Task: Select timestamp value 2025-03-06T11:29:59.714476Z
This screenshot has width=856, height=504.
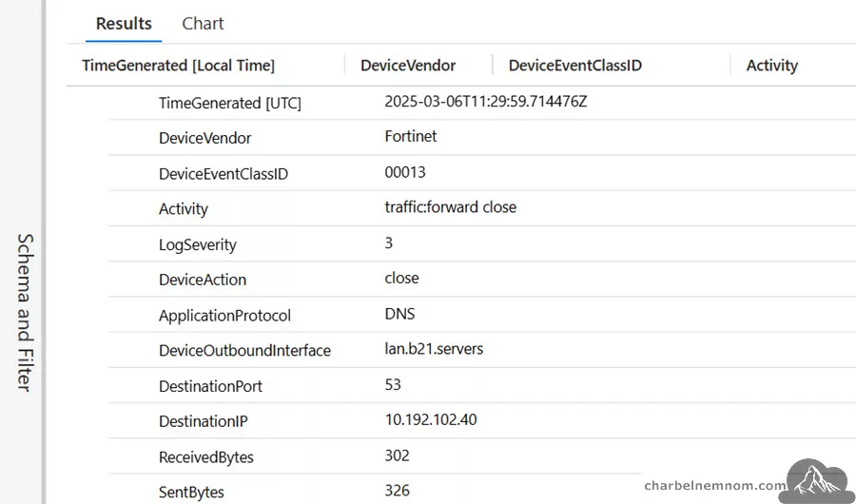Action: point(486,102)
